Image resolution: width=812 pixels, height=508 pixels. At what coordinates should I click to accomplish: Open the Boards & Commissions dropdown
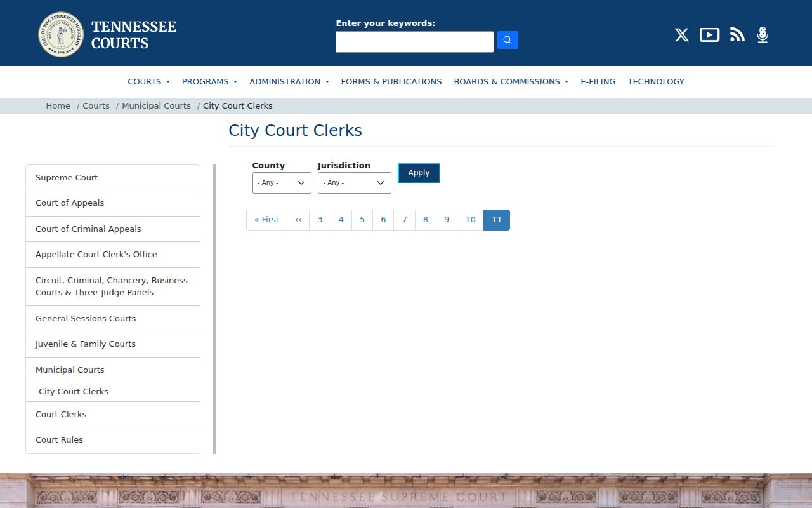pos(511,81)
